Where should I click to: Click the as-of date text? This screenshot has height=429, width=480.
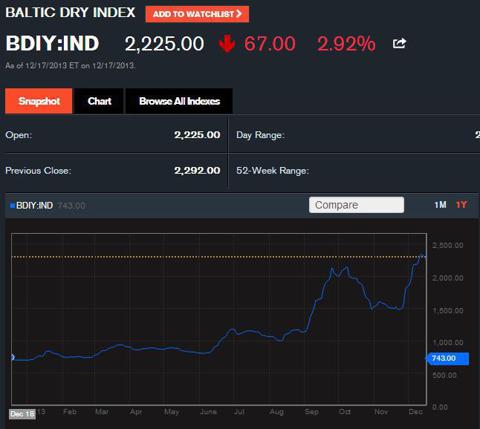70,65
